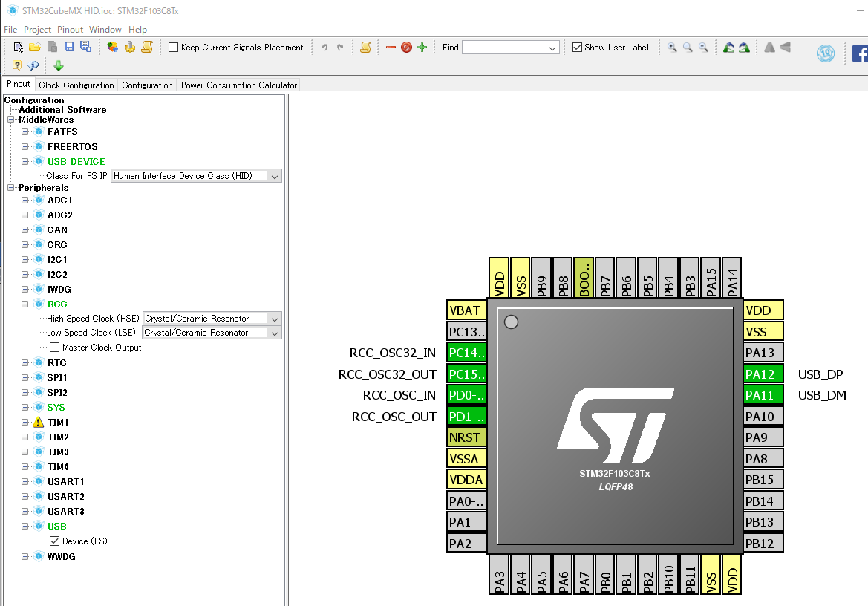Open Project Settings gear icon

coord(129,47)
